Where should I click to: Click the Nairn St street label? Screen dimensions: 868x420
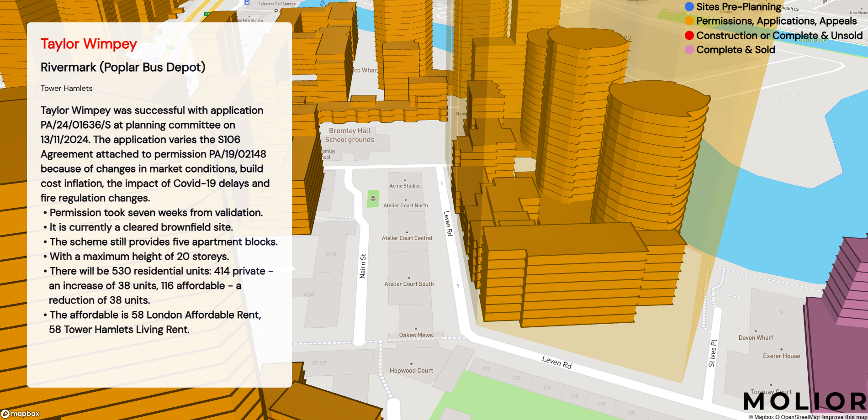363,266
